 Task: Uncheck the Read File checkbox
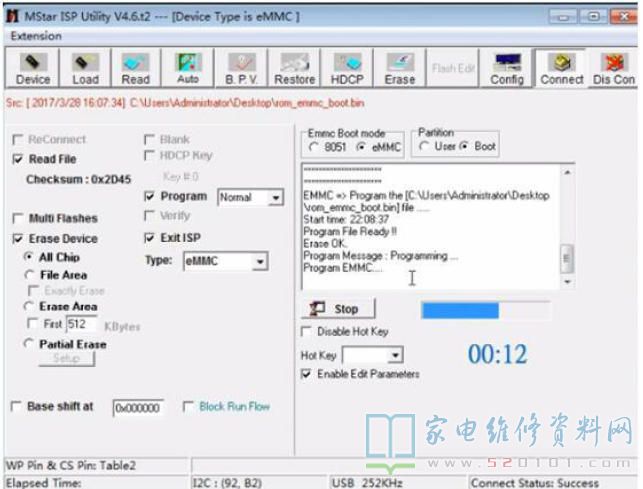point(18,159)
